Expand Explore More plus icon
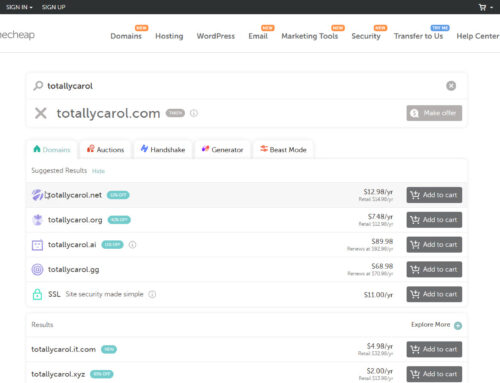The width and height of the screenshot is (500, 383). [x=458, y=325]
